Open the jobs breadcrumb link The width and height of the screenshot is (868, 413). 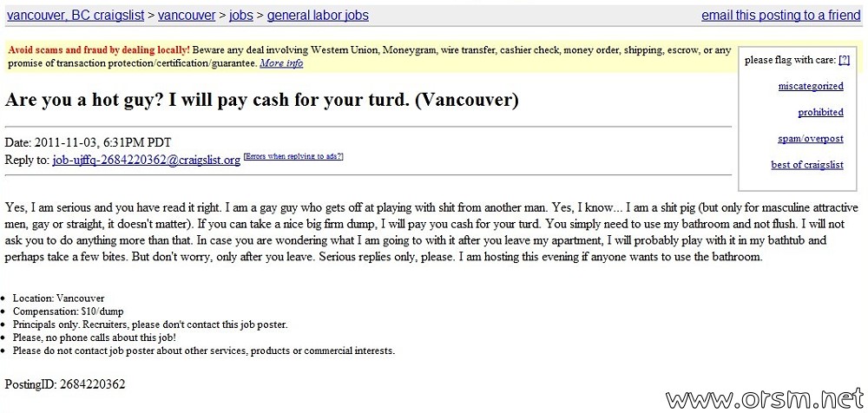[x=240, y=15]
